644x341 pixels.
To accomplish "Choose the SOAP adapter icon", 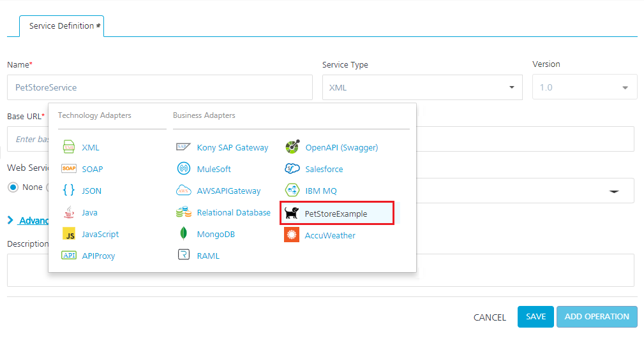I will (69, 169).
